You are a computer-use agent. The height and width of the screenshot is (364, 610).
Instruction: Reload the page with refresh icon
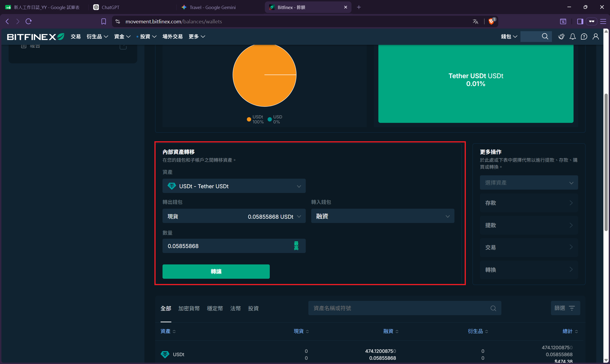28,21
